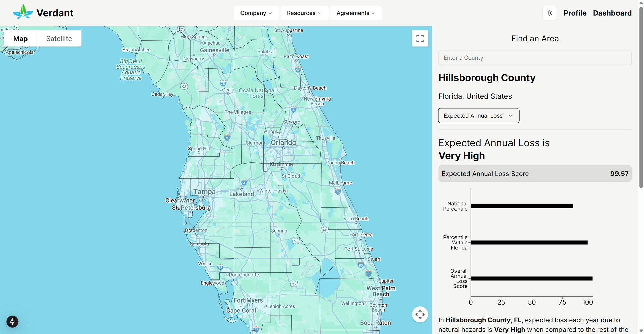Click the I-4 shield near Lakeland
The width and height of the screenshot is (644, 334).
[244, 183]
